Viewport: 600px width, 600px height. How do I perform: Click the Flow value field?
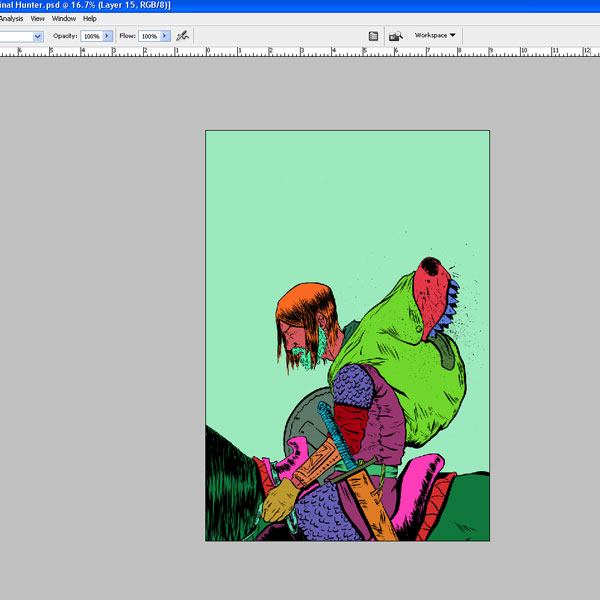point(148,36)
